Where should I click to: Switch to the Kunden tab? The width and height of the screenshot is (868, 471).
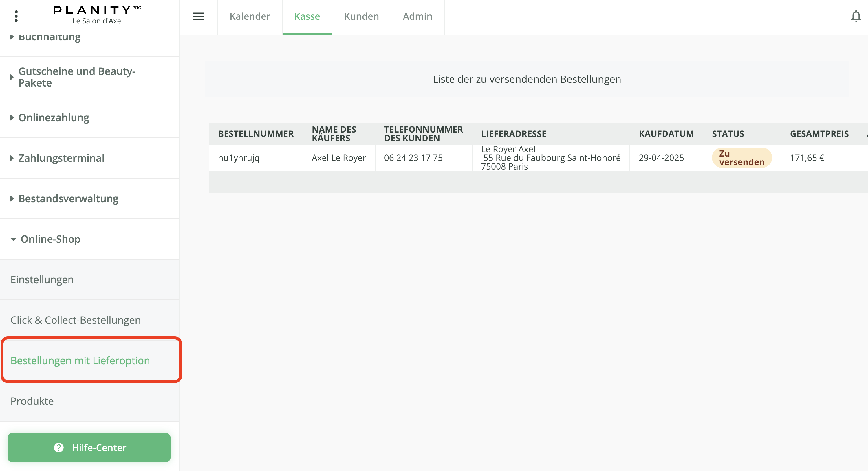(x=361, y=16)
